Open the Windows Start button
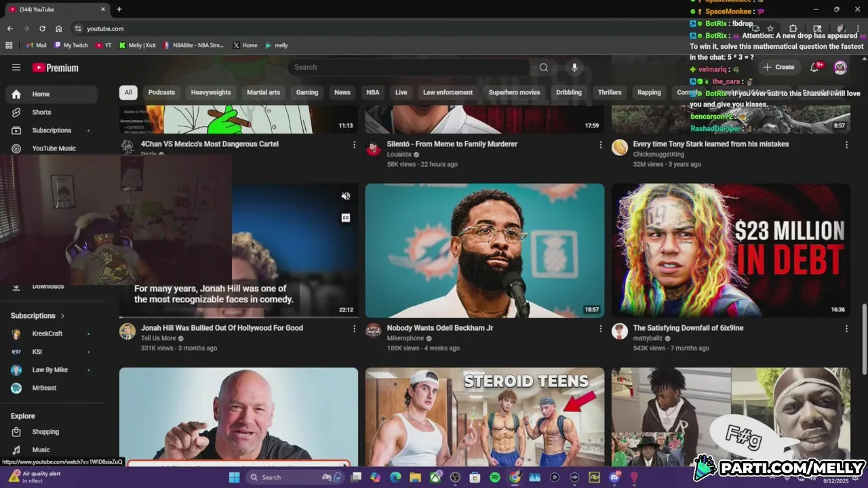868x488 pixels. pyautogui.click(x=234, y=477)
